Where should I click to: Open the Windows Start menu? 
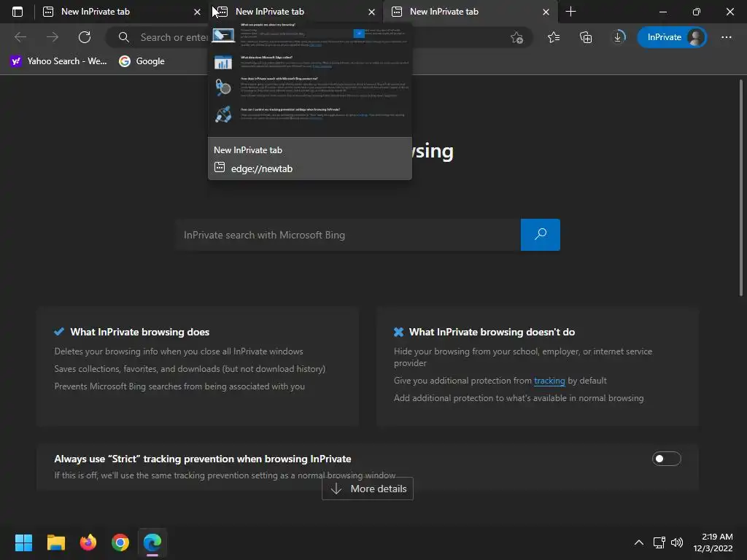pyautogui.click(x=23, y=542)
